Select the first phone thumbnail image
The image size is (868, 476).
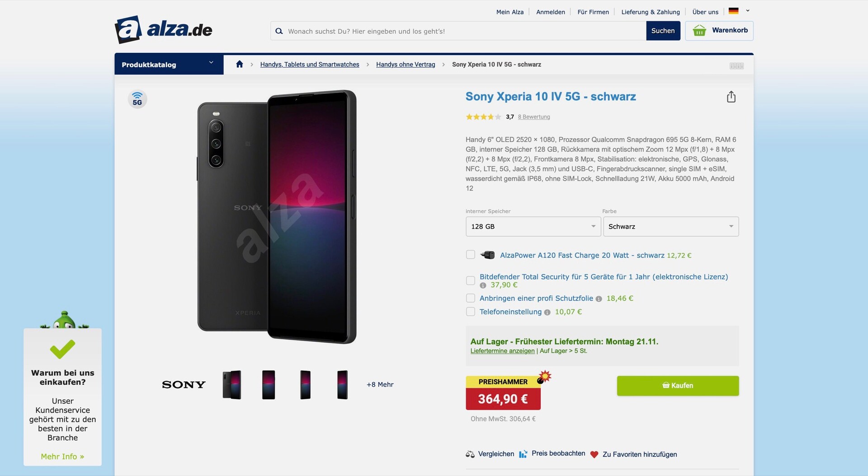pyautogui.click(x=232, y=384)
